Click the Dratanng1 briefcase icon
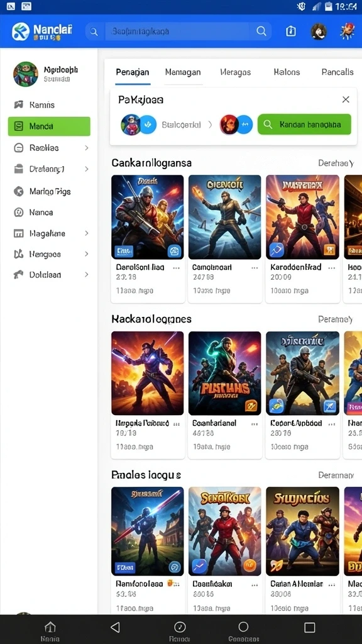 click(x=18, y=169)
